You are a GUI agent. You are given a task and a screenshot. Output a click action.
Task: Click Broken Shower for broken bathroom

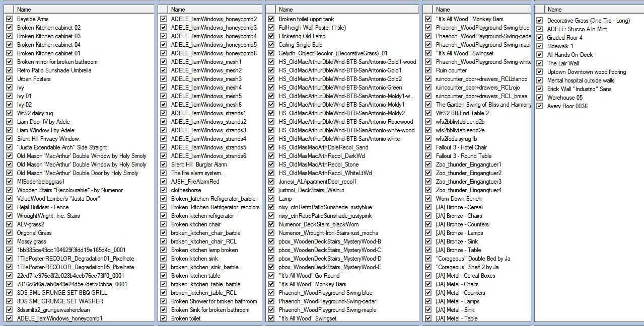pyautogui.click(x=214, y=301)
